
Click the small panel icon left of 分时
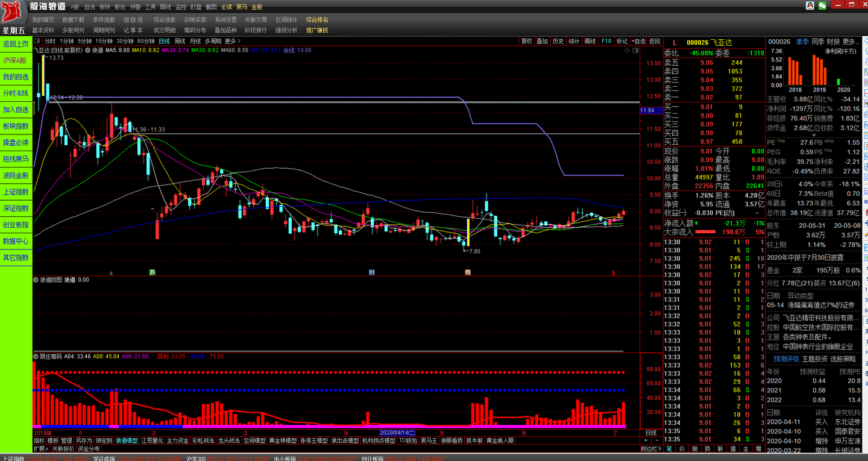[38, 41]
